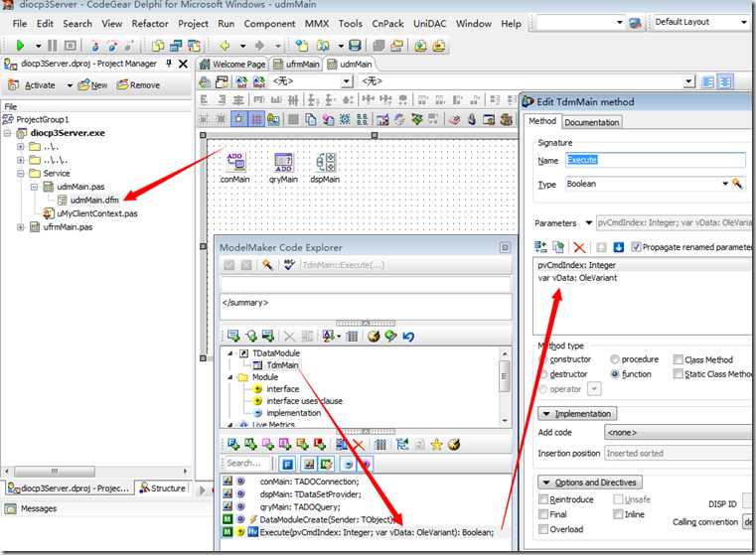Viewport: 756px width, 555px height.
Task: Switch to the Structure tab
Action: pyautogui.click(x=162, y=488)
